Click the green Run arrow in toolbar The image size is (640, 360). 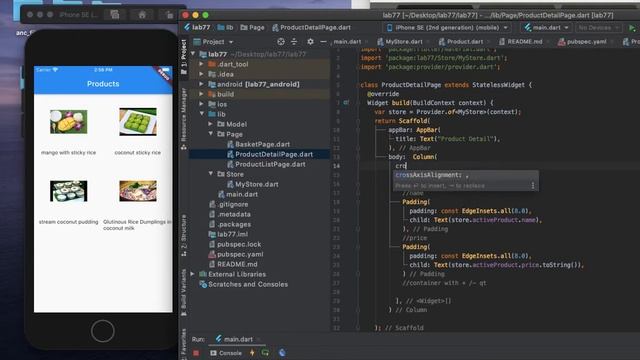[632, 28]
